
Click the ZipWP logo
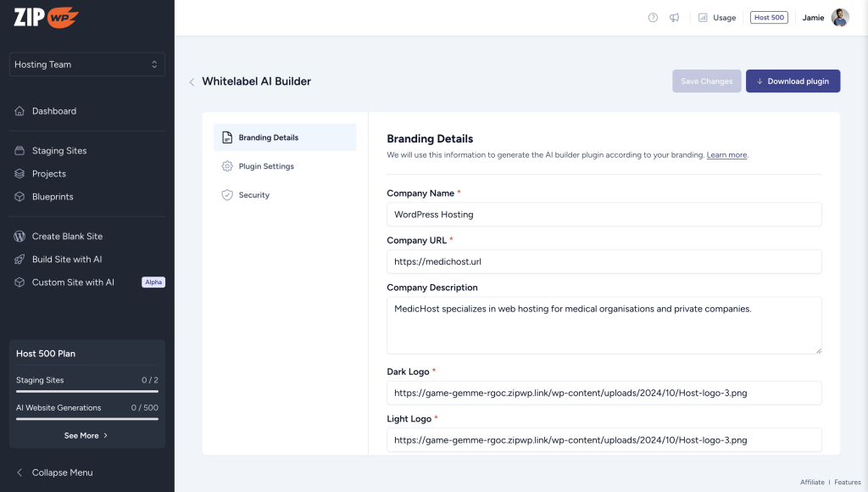(x=47, y=18)
